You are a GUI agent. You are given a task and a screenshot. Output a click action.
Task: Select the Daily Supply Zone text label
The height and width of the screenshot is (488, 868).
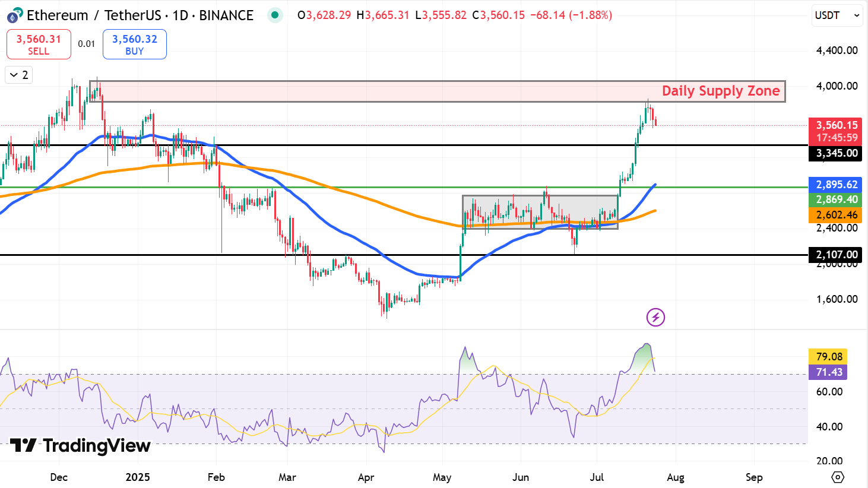tap(721, 91)
